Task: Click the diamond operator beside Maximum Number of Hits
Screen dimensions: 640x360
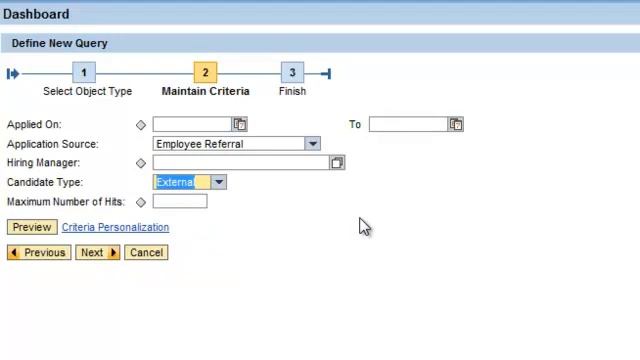Action: (141, 202)
